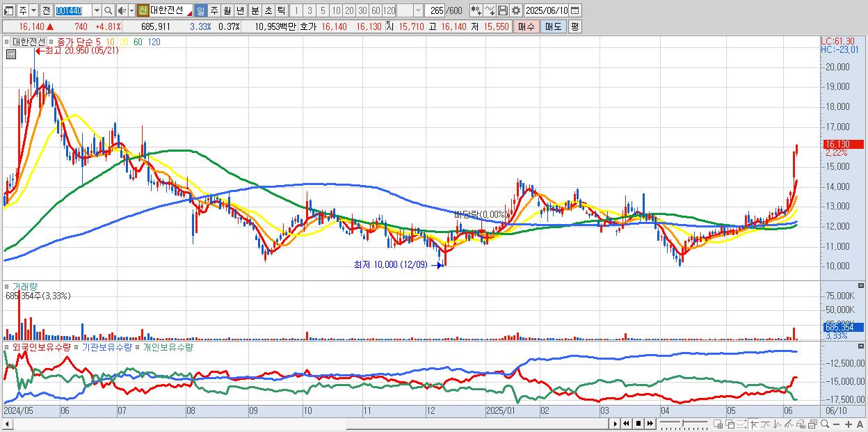The height and width of the screenshot is (432, 868).
Task: Click the dashed chart region icon
Action: [741, 424]
